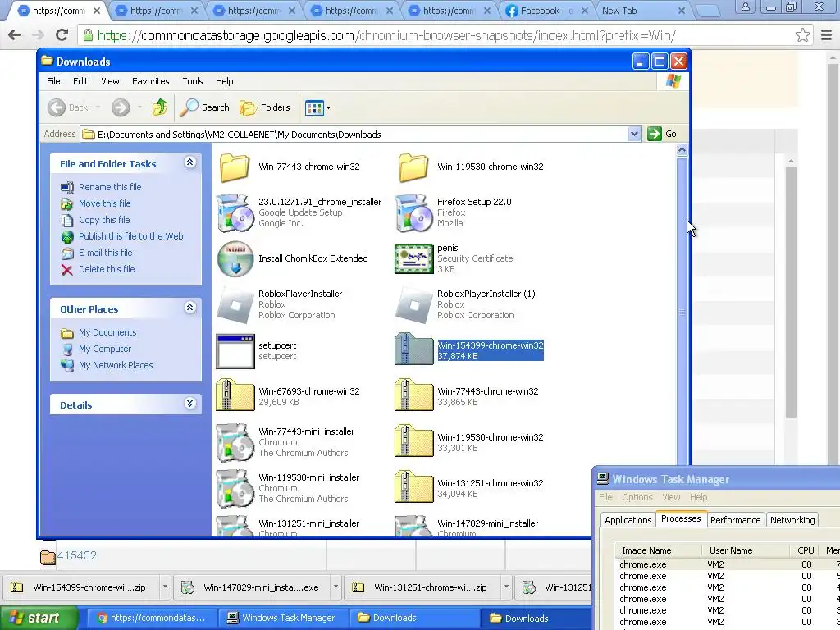Select the Win-77443-chrome-win32 folder icon at top

coord(235,167)
